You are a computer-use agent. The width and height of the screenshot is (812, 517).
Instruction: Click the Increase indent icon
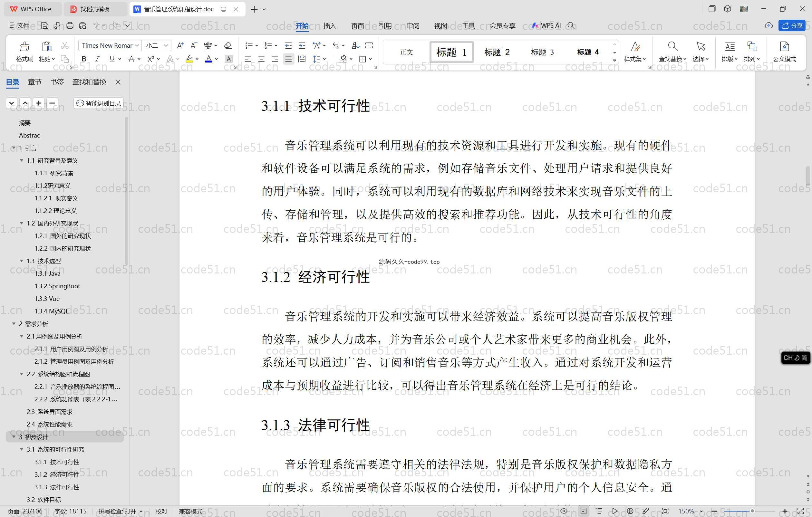(x=302, y=45)
